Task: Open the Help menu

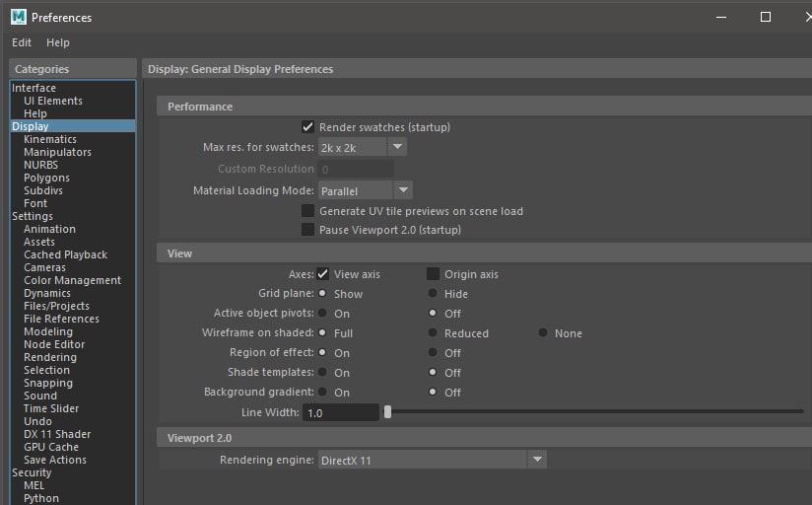Action: coord(58,42)
